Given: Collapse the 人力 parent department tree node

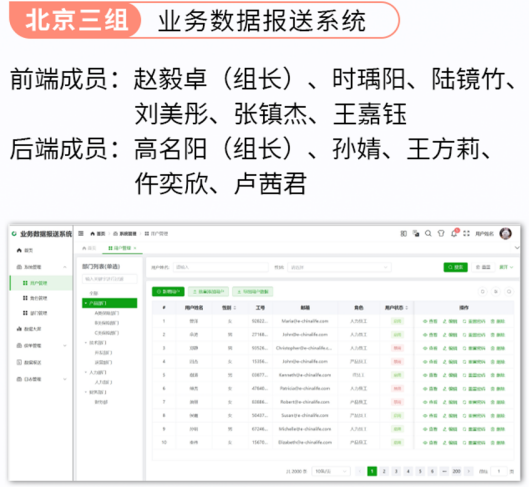Looking at the screenshot, I should [x=86, y=372].
